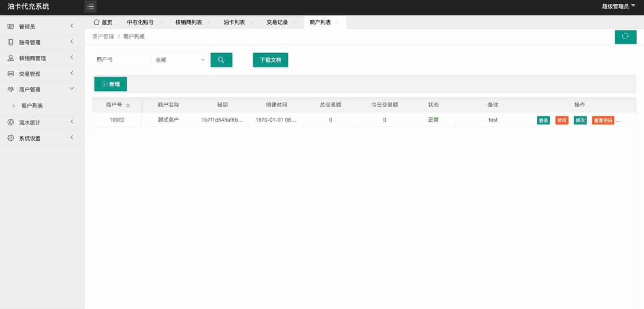The height and width of the screenshot is (309, 644).
Task: Click the home icon on 首页 tab
Action: 96,22
